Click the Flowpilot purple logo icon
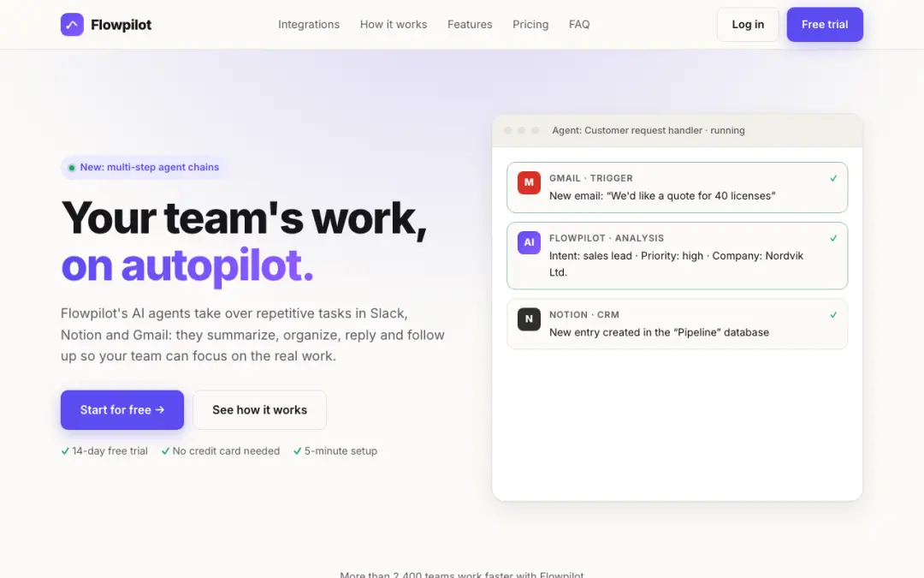Screen dimensions: 924x578 click(x=72, y=25)
